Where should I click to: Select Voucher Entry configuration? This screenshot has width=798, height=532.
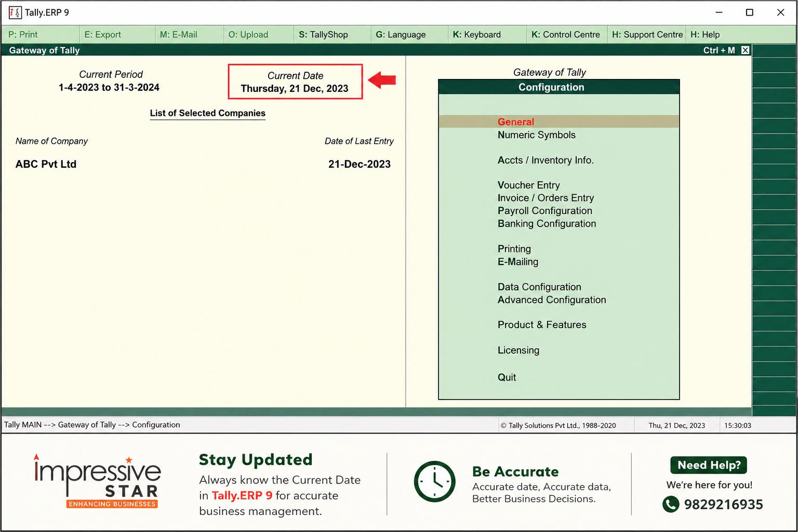coord(528,185)
